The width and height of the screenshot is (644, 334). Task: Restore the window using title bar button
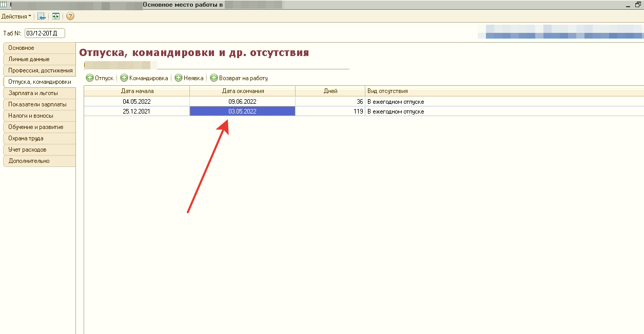(638, 4)
